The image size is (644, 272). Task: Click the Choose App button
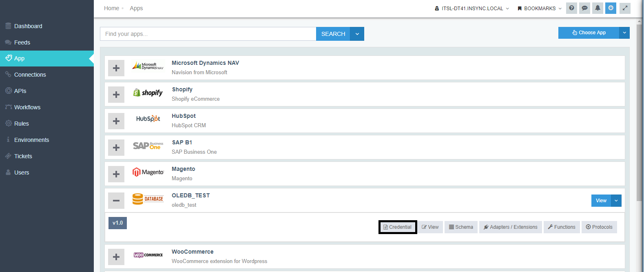(589, 33)
